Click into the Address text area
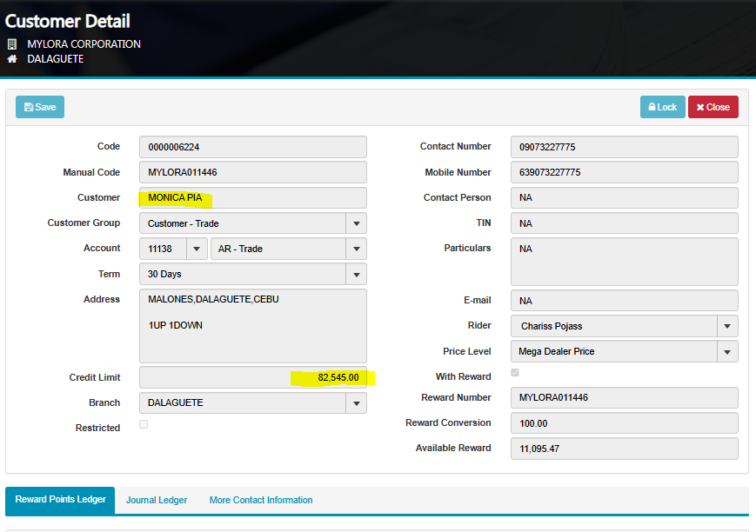The image size is (756, 532). [x=252, y=326]
